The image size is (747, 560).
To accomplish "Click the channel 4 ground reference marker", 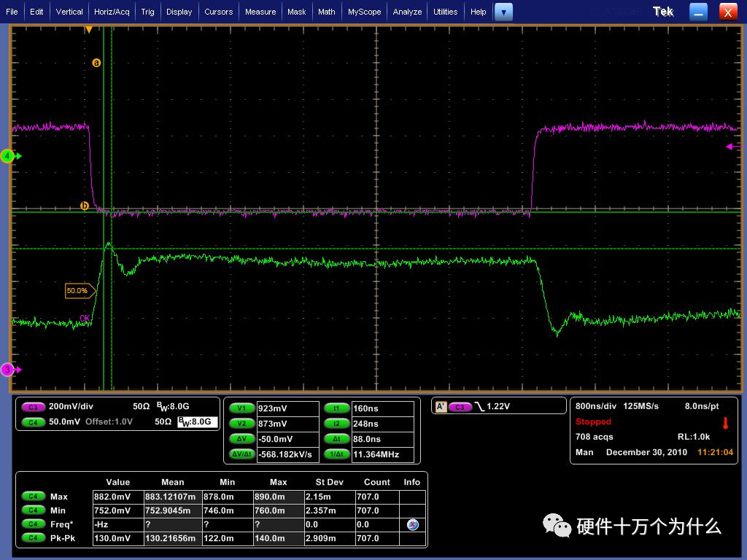I will 9,156.
